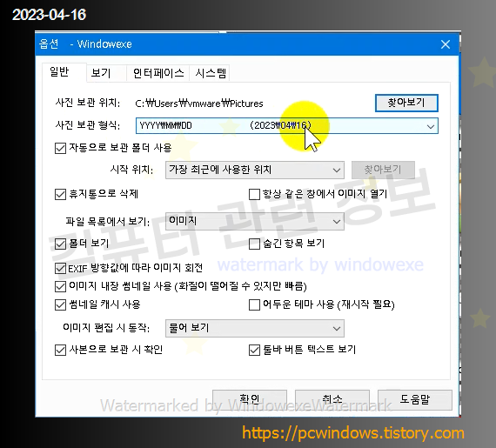Click the C:\Users\vmware\Pictures path text
Screen dimensions: 496x448
(x=199, y=104)
